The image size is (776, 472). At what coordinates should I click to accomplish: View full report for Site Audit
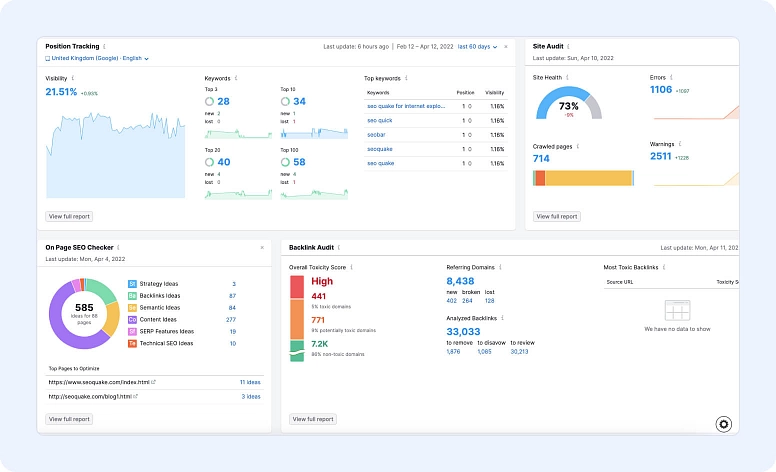556,216
